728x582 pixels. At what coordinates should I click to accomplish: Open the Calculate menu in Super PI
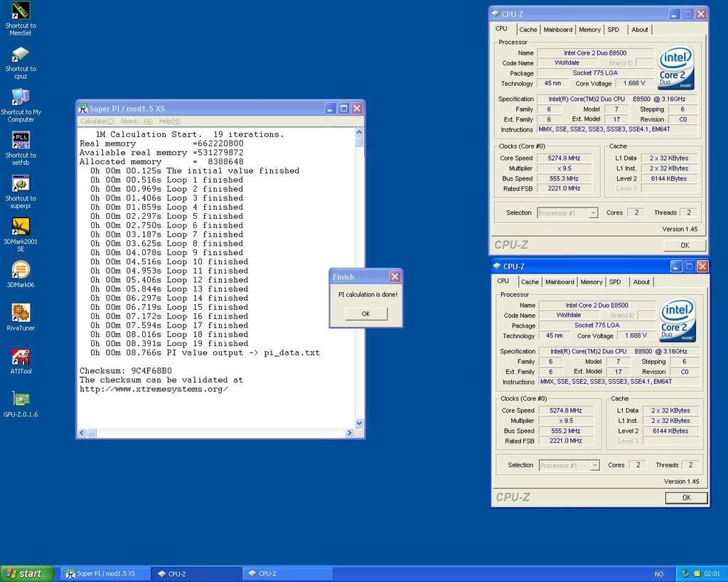(97, 121)
